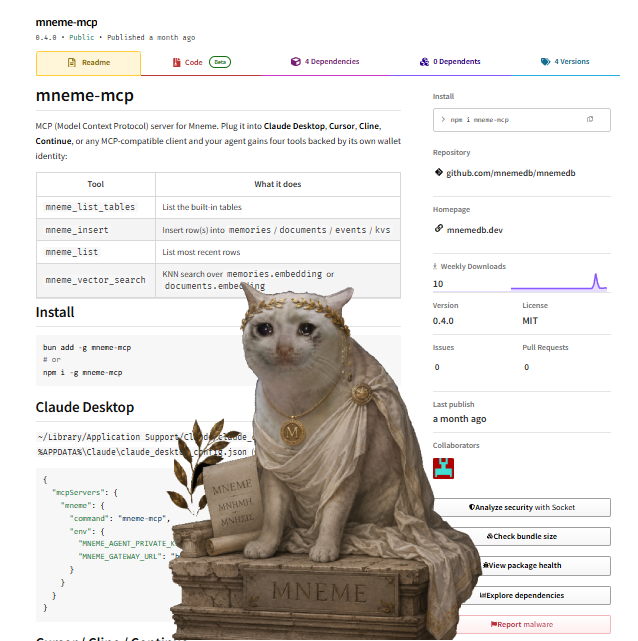Click the Readme document icon
The image size is (638, 641).
[72, 63]
